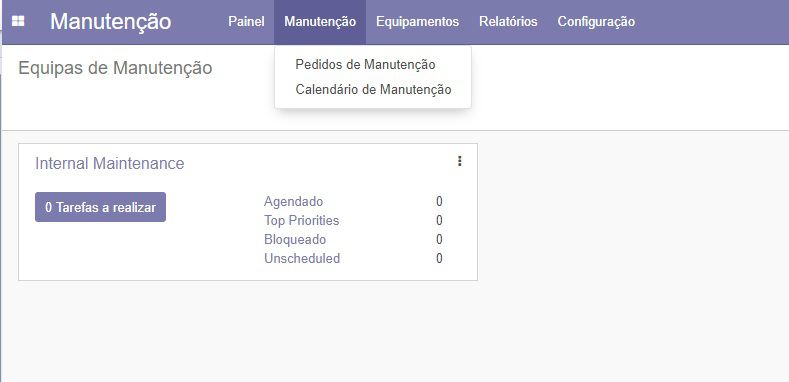This screenshot has height=382, width=789.
Task: Click the Agendado count value
Action: click(439, 201)
